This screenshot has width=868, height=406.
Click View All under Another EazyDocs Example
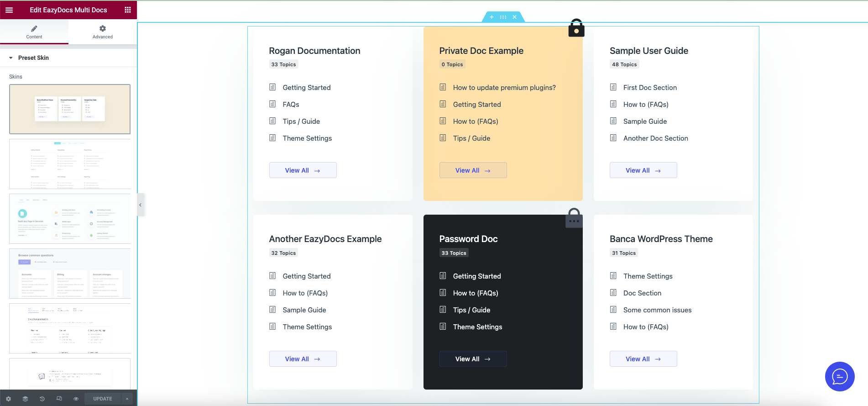point(303,359)
